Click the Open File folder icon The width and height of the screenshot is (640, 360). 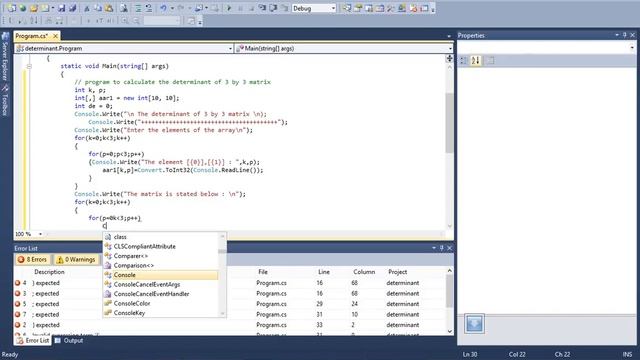[x=34, y=8]
